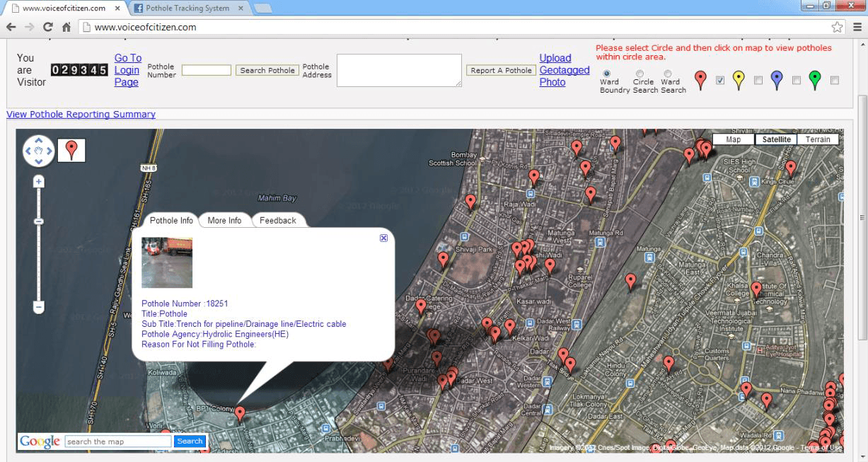
Task: Select Ward Search radio button
Action: pos(668,74)
